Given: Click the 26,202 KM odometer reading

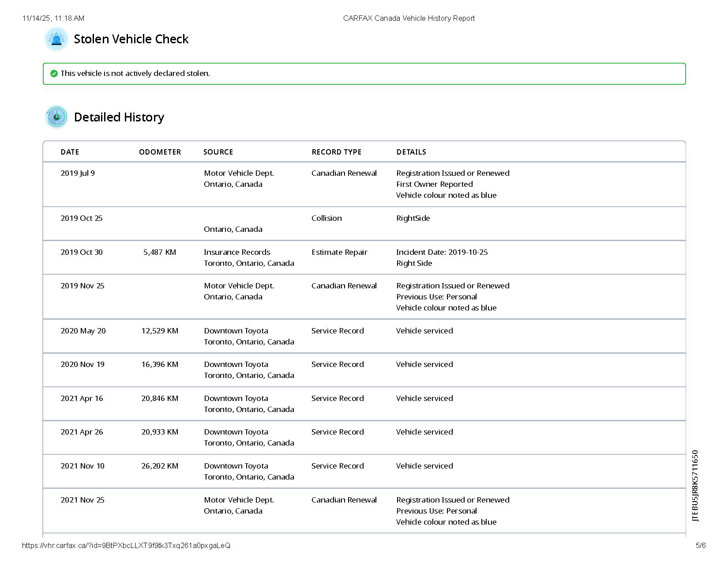Looking at the screenshot, I should (x=160, y=466).
